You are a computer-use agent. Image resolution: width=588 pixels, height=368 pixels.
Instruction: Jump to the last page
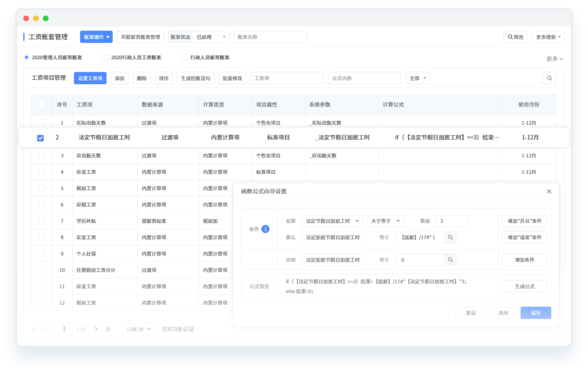click(x=108, y=329)
